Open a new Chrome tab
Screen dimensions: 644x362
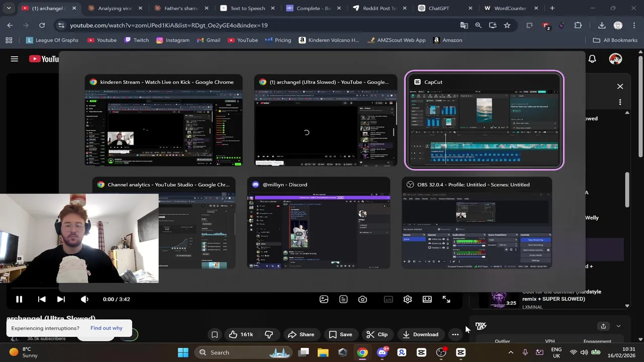552,8
